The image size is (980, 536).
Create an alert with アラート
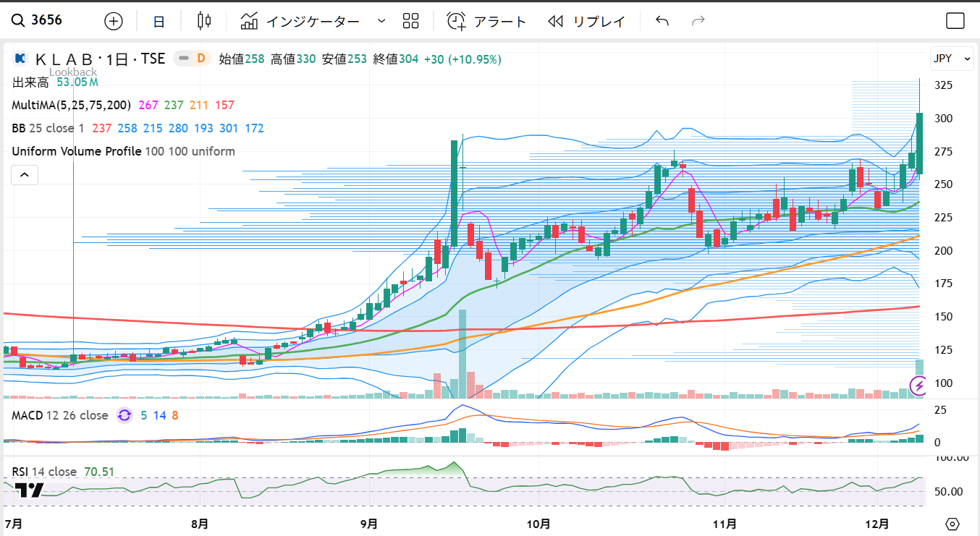tap(486, 21)
